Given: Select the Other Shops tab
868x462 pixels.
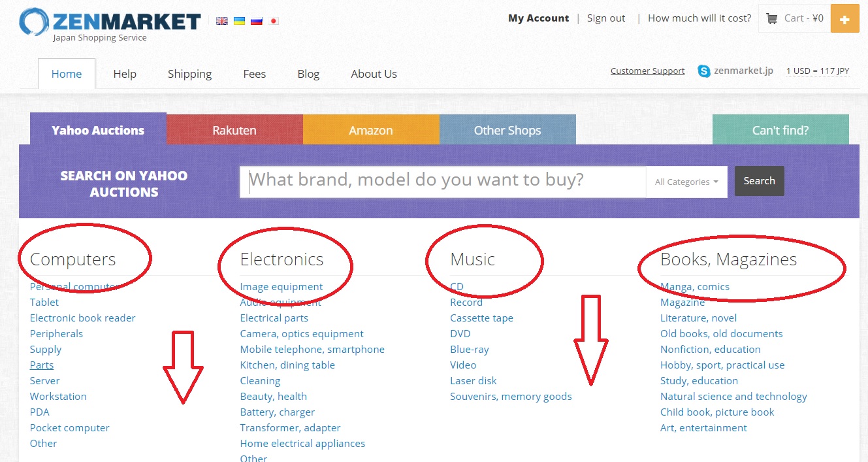Looking at the screenshot, I should click(x=507, y=130).
